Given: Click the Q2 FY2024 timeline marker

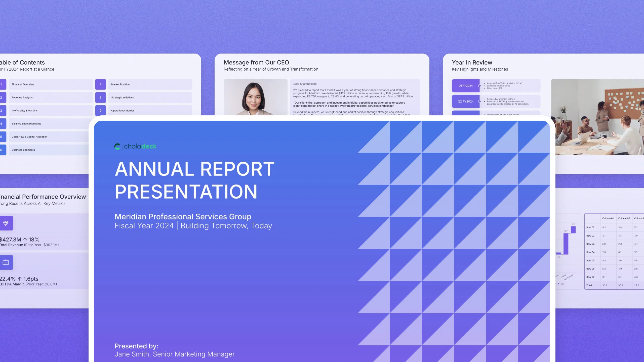Looking at the screenshot, I should pyautogui.click(x=466, y=102).
